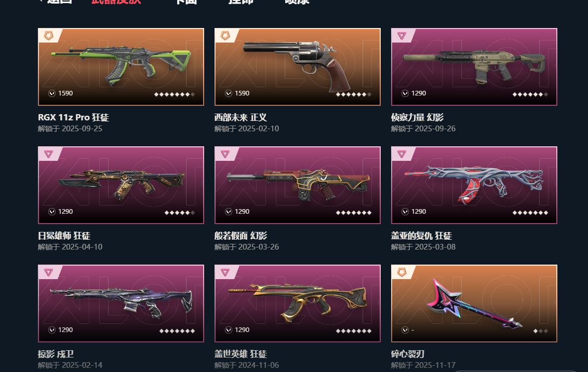Click the VP icon on 碎心裂刃 melee card

(x=405, y=330)
